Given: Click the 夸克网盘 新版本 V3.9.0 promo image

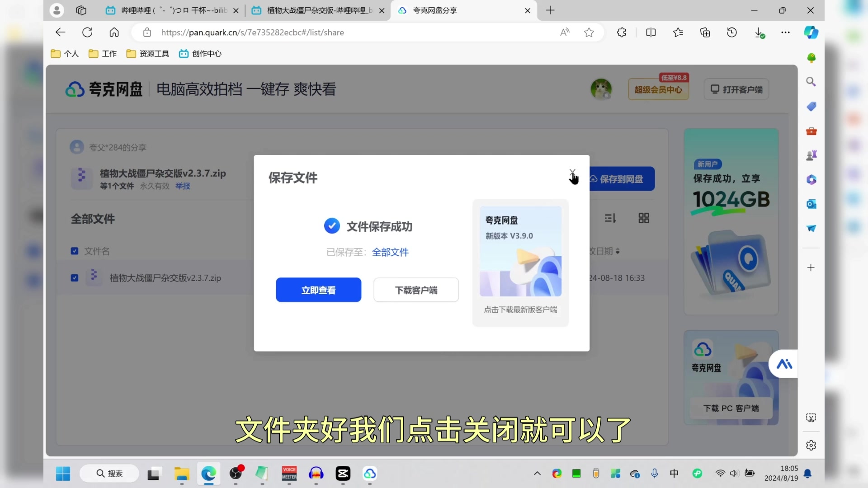Looking at the screenshot, I should point(520,252).
